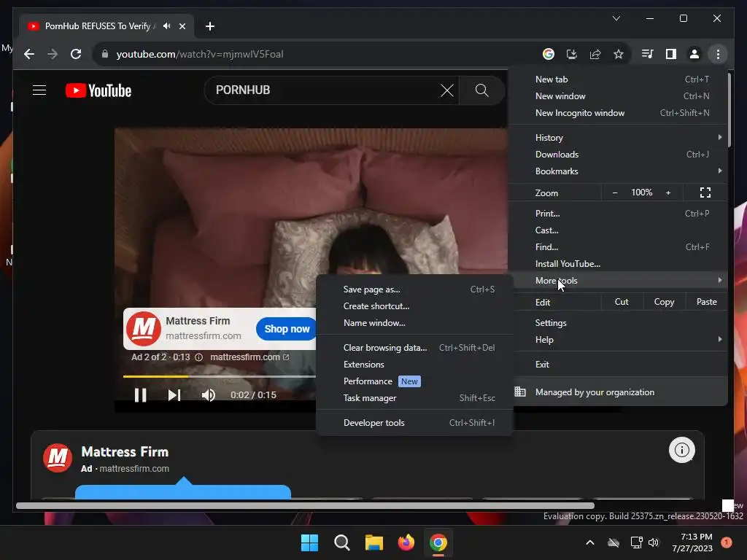Select New tab from Chrome menu

(617, 79)
